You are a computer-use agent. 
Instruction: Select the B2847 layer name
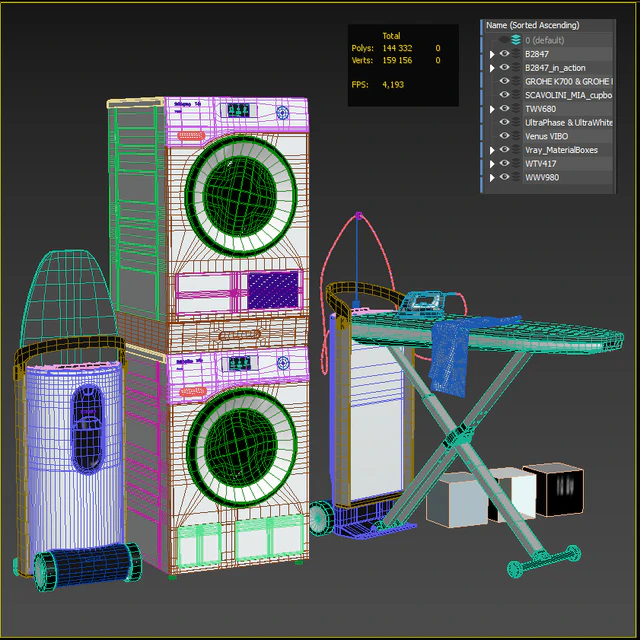pos(537,54)
